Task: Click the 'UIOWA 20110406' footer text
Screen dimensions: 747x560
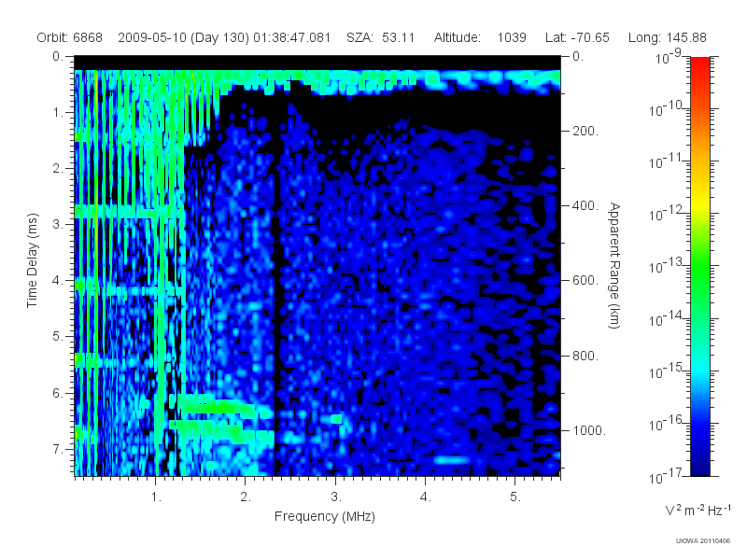Action: coord(703,540)
